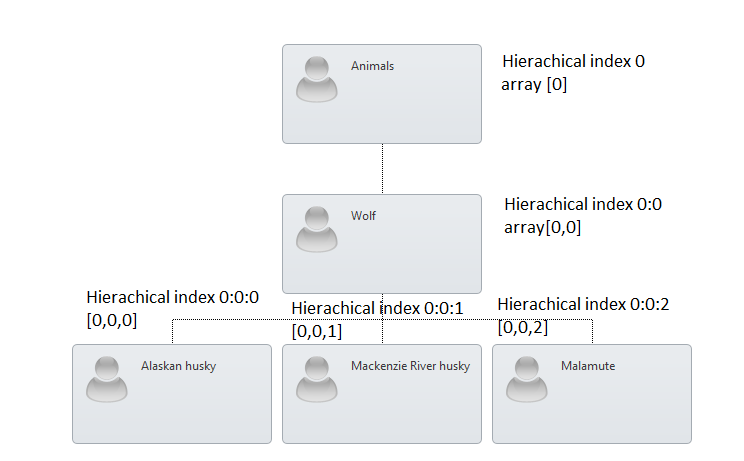Click the Mackenzie River husky label

coord(410,366)
